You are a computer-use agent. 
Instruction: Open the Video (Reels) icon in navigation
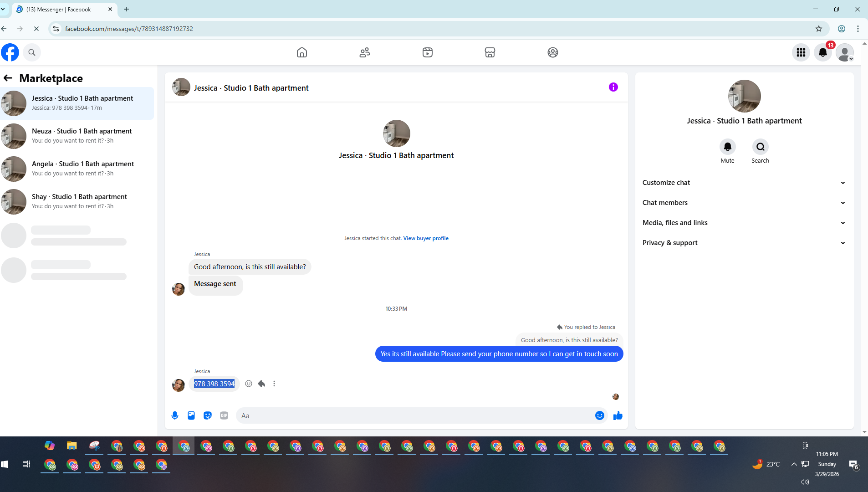[x=428, y=52]
